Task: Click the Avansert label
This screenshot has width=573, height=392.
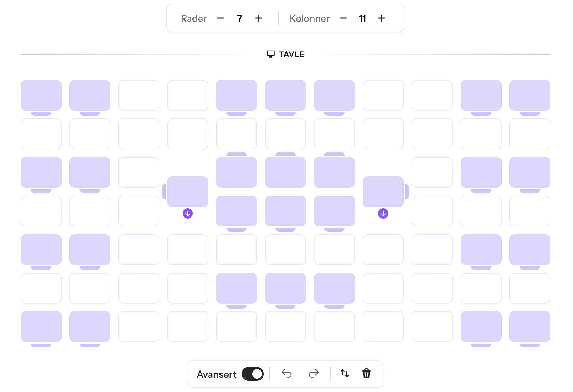Action: coord(216,374)
